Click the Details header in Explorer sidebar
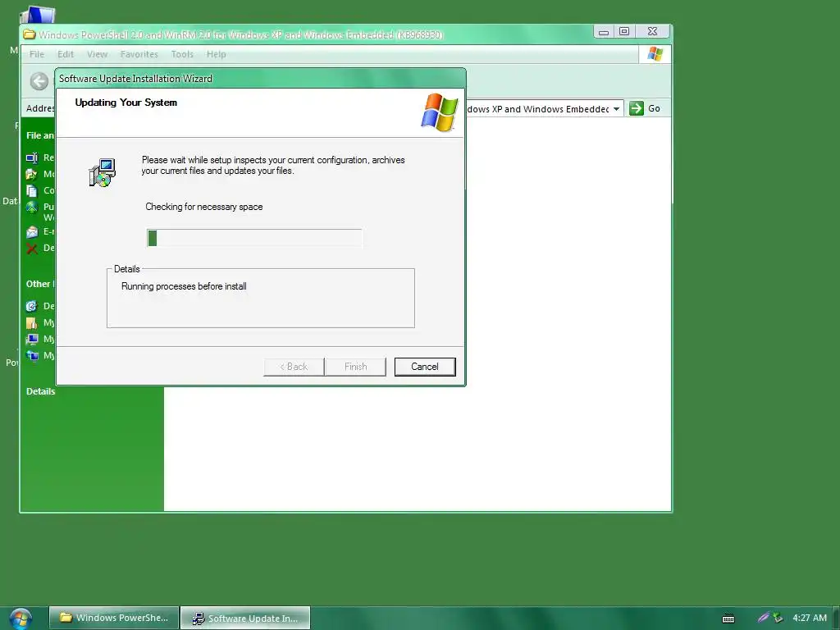The image size is (840, 630). click(x=41, y=391)
